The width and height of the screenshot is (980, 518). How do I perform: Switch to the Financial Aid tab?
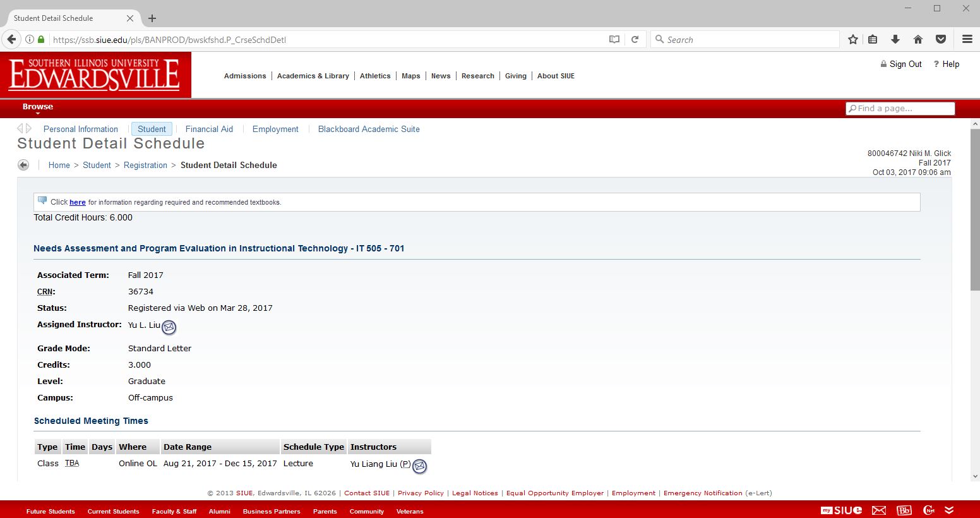[209, 129]
